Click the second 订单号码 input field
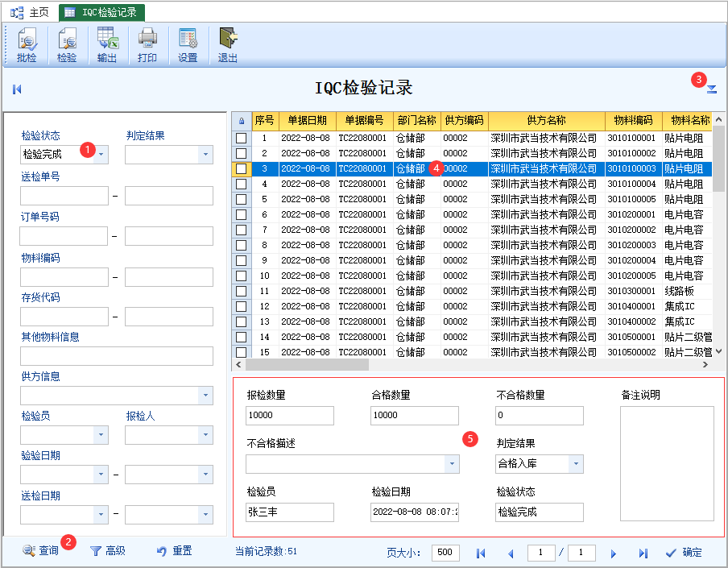This screenshot has width=728, height=568. coord(169,236)
